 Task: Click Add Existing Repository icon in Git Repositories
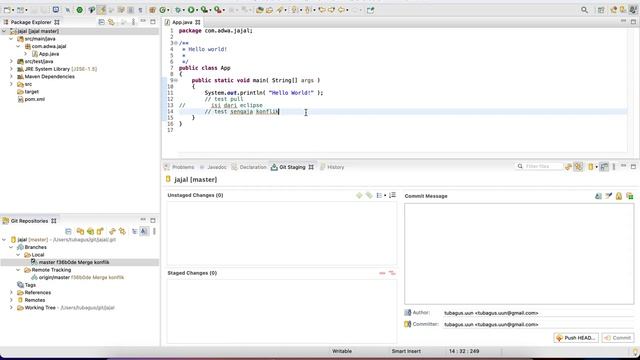pos(80,231)
